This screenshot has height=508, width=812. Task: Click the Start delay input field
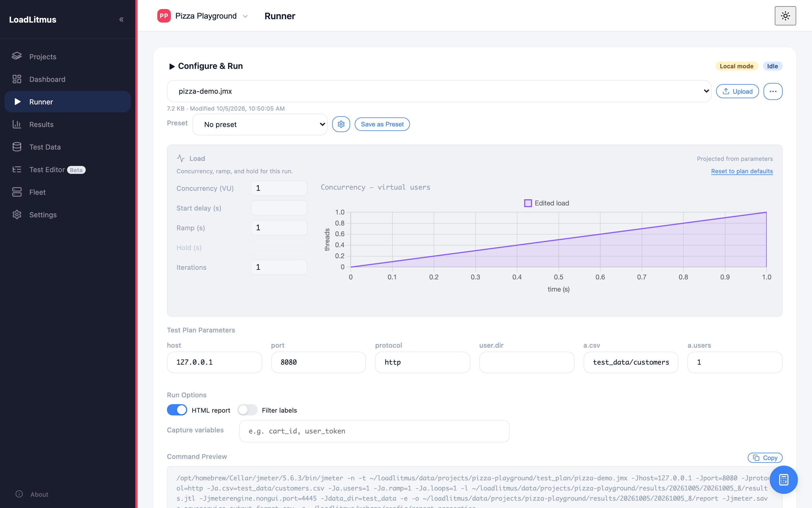[279, 208]
